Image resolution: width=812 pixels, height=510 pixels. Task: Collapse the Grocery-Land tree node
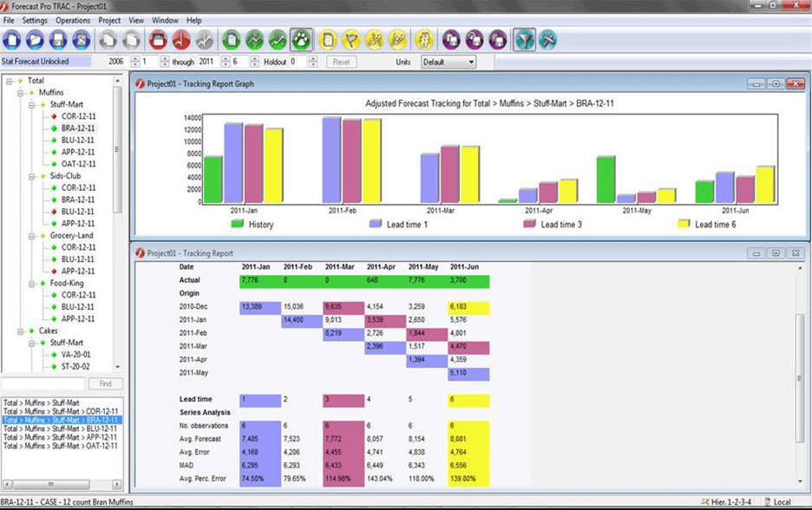pos(30,236)
